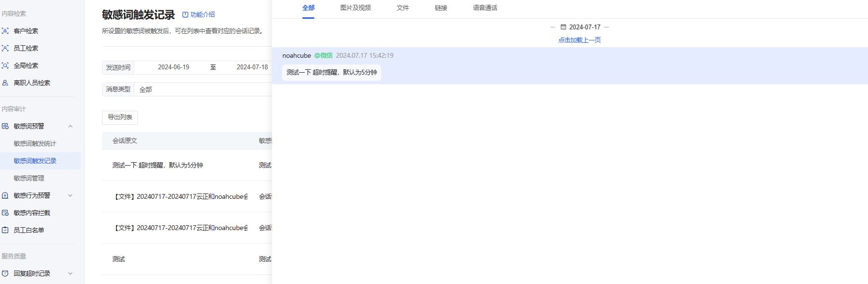The width and height of the screenshot is (868, 284).
Task: Collapse the 敏感词预警 menu chevron
Action: point(70,126)
